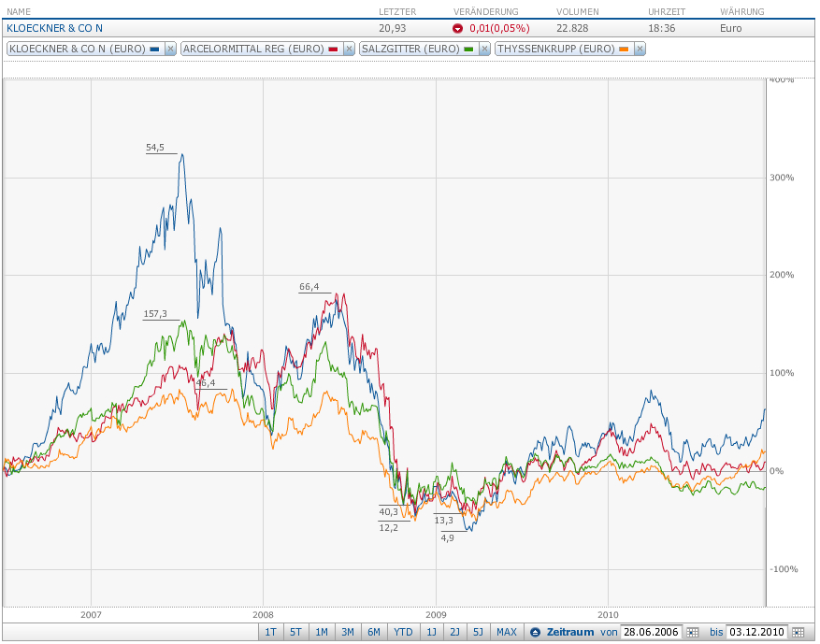Image resolution: width=820 pixels, height=644 pixels.
Task: Click the 2008 x-axis label
Action: (x=263, y=615)
